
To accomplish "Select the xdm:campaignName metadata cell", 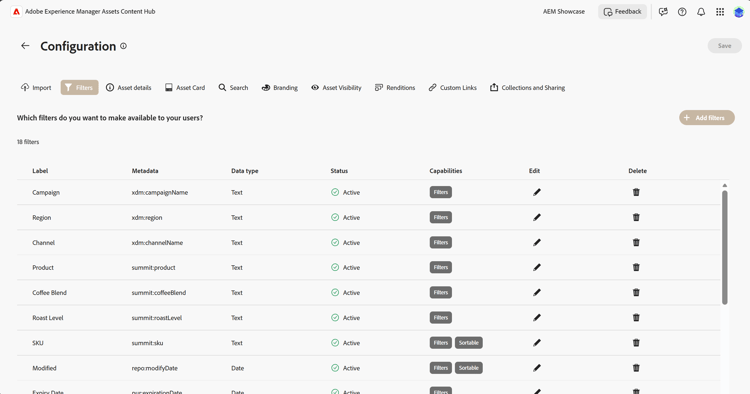I will click(160, 192).
